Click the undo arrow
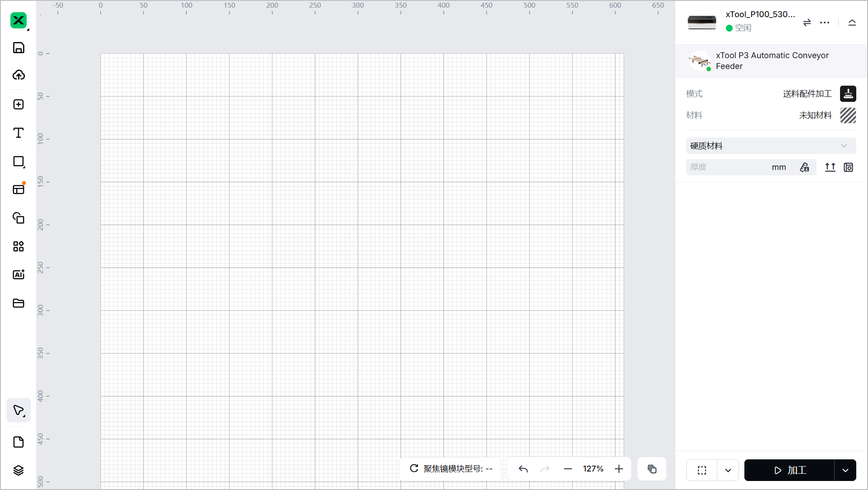This screenshot has height=490, width=868. (x=523, y=469)
